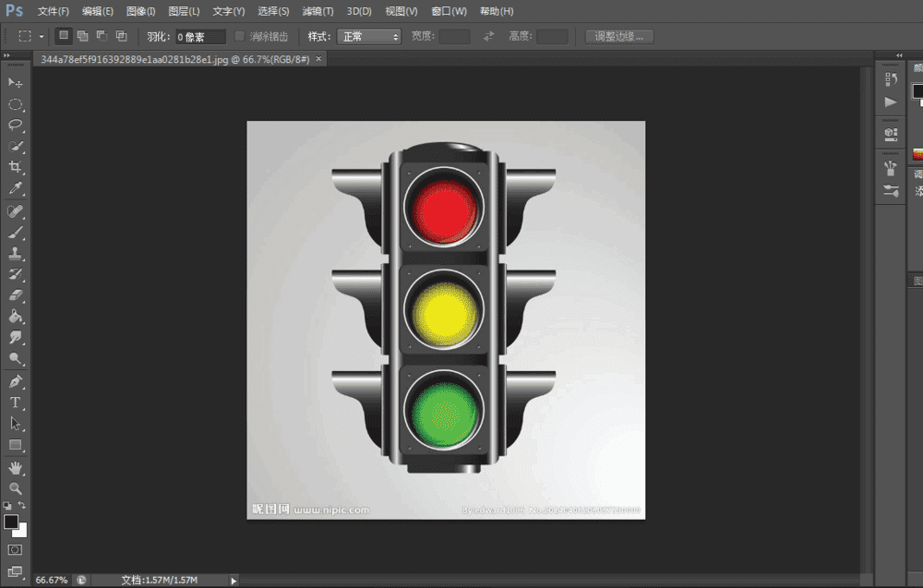The width and height of the screenshot is (923, 588).
Task: Click the swap width and height button
Action: coord(488,37)
